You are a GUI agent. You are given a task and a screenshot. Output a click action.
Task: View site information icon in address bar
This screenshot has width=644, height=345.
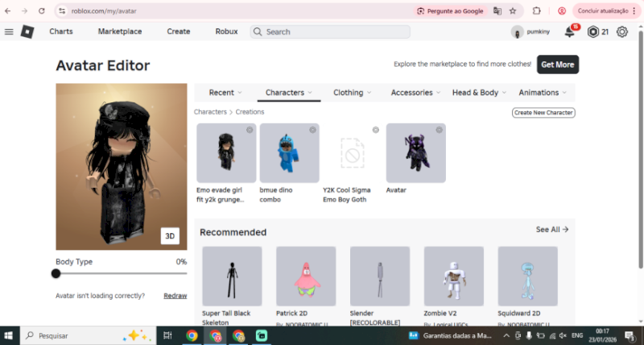[x=62, y=11]
